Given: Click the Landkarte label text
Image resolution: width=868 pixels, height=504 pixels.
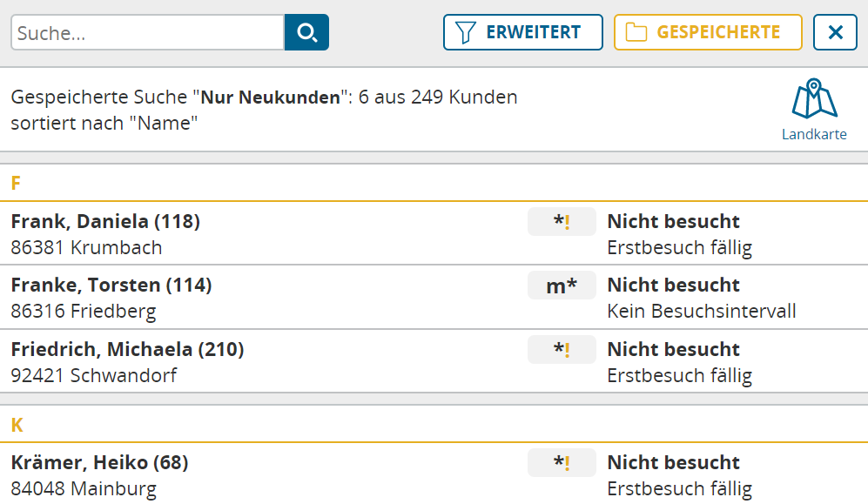Looking at the screenshot, I should [814, 134].
